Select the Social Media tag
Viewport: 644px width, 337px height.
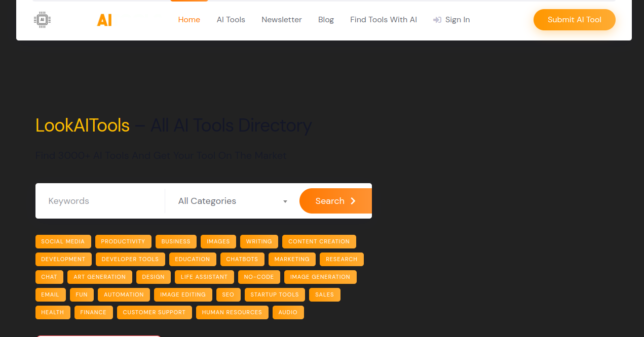(63, 241)
